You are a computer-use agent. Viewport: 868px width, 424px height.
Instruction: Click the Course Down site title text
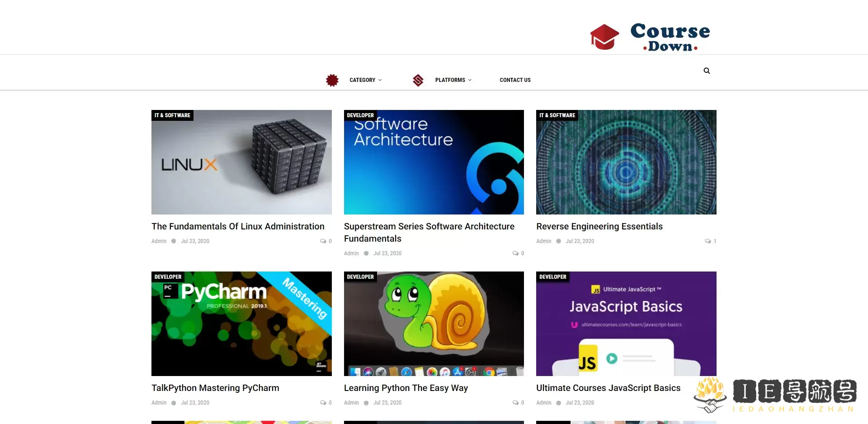[x=670, y=37]
